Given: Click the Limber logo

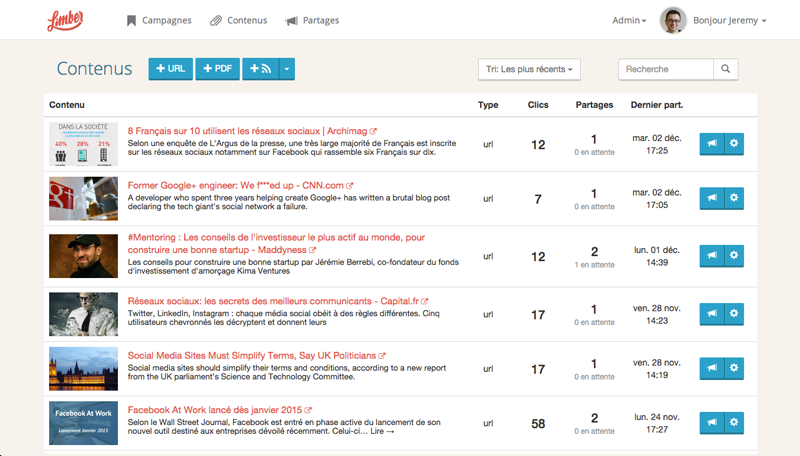Looking at the screenshot, I should (65, 20).
